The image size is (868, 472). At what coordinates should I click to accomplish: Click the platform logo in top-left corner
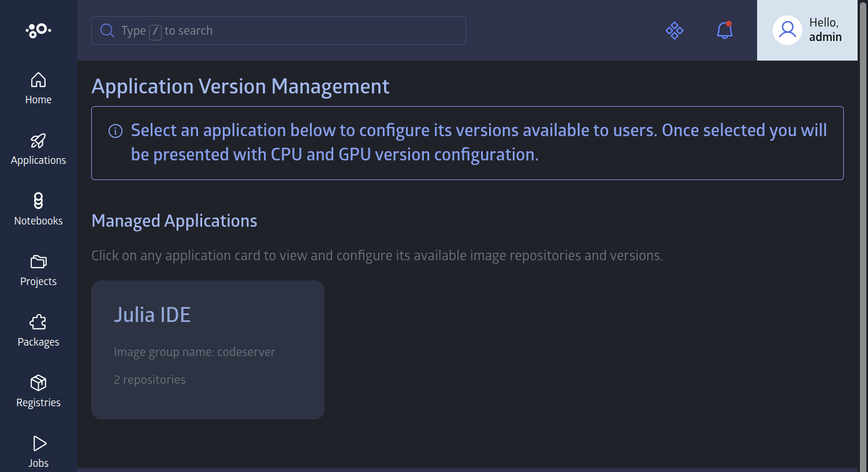tap(38, 30)
